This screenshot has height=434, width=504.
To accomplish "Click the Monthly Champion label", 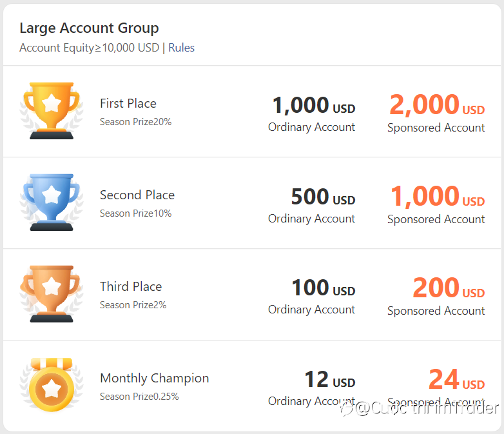I will [x=154, y=379].
